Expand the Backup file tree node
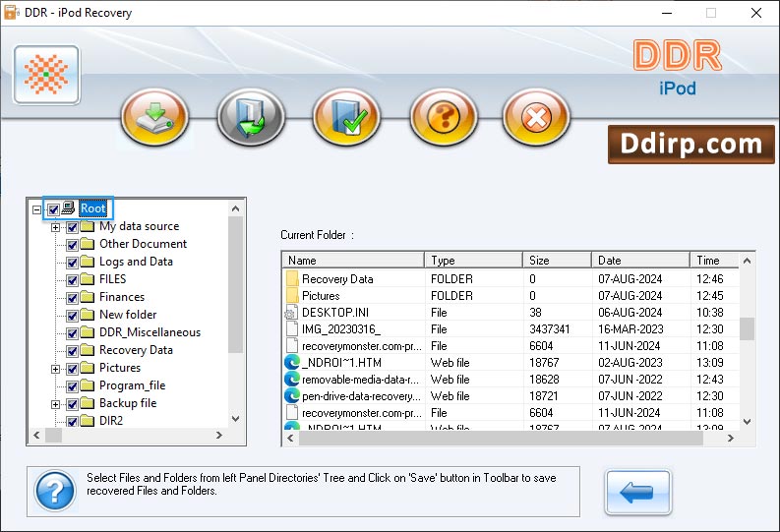 (56, 404)
